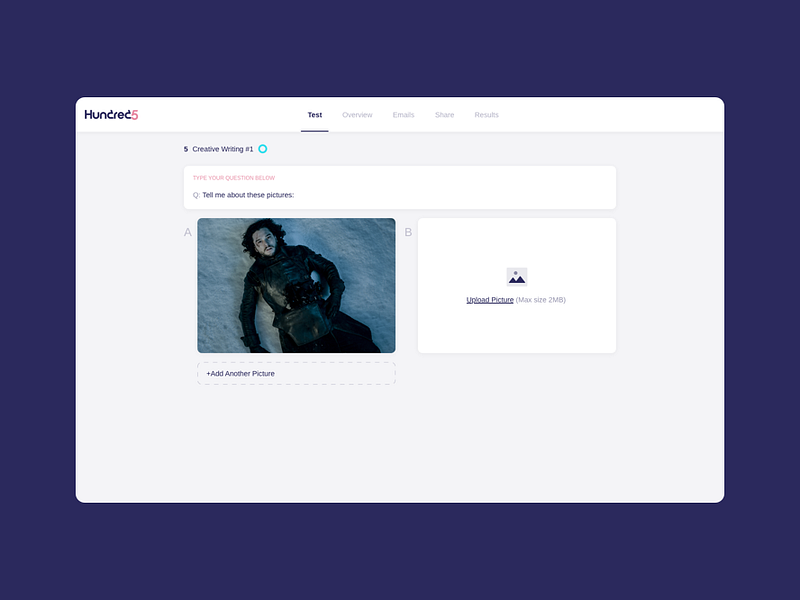This screenshot has height=600, width=800.
Task: Open the Emails tab
Action: click(404, 115)
